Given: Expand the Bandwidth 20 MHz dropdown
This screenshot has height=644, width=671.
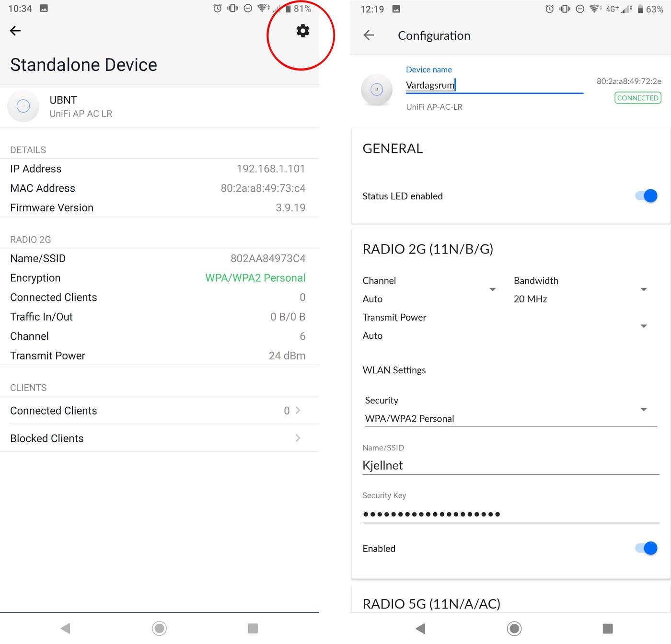Looking at the screenshot, I should [580, 290].
